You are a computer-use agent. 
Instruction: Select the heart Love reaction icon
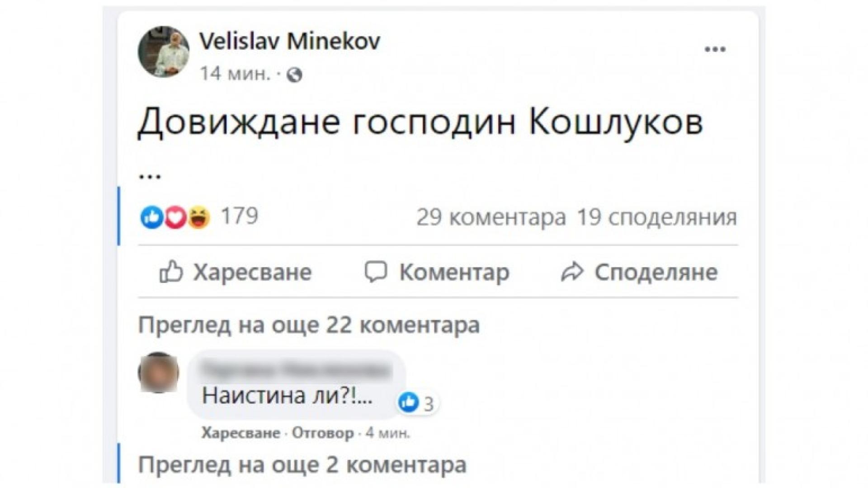pos(174,217)
